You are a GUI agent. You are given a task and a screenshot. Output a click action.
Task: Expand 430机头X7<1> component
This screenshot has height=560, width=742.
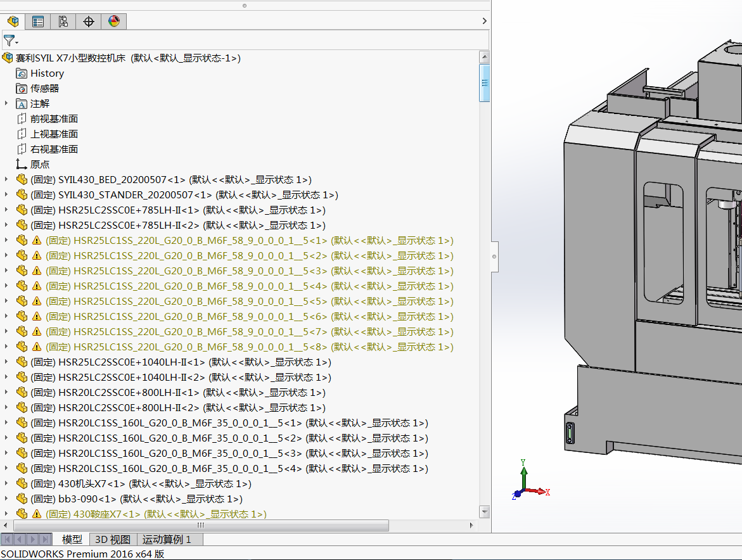[x=6, y=483]
